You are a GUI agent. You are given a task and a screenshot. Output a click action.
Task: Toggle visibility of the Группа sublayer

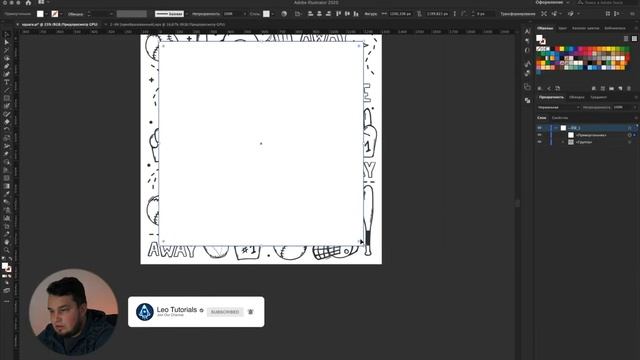(539, 142)
